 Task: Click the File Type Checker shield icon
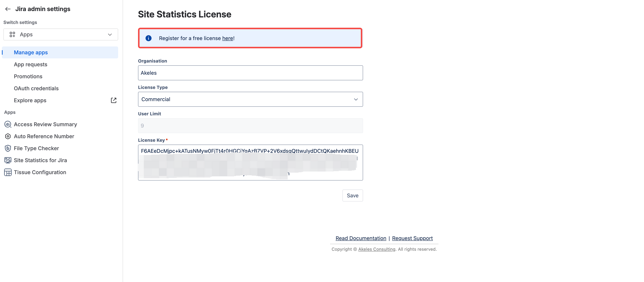pyautogui.click(x=8, y=148)
